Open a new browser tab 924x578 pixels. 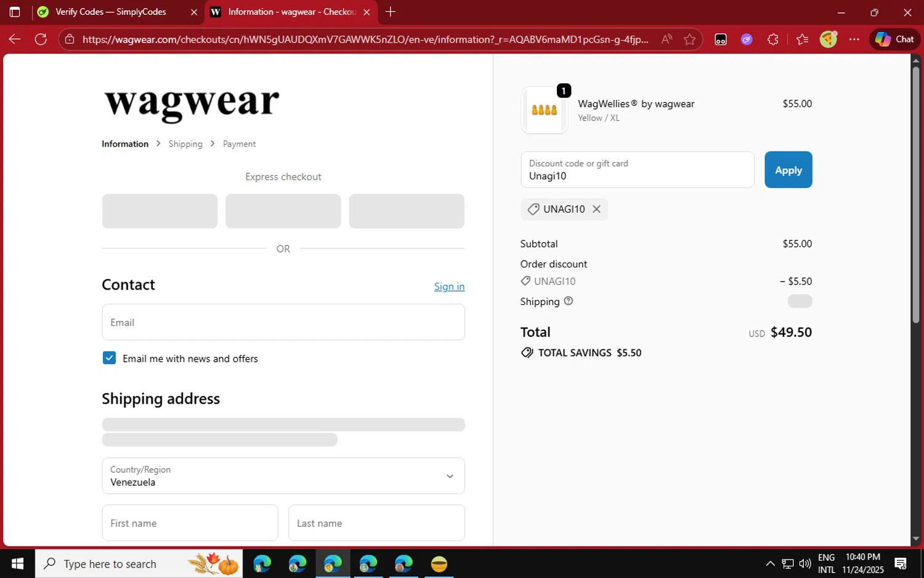point(391,12)
